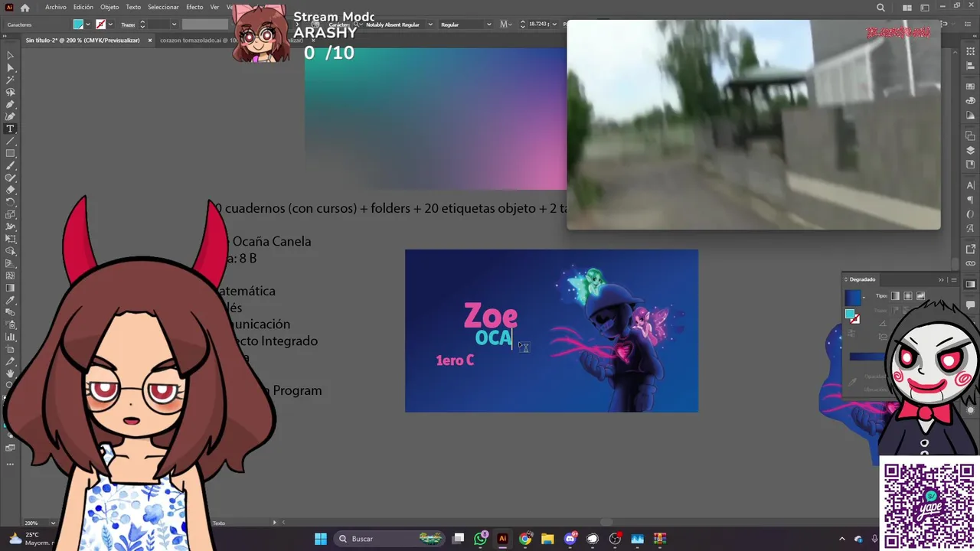Image resolution: width=980 pixels, height=551 pixels.
Task: Select the Direct Selection tool
Action: pyautogui.click(x=10, y=67)
